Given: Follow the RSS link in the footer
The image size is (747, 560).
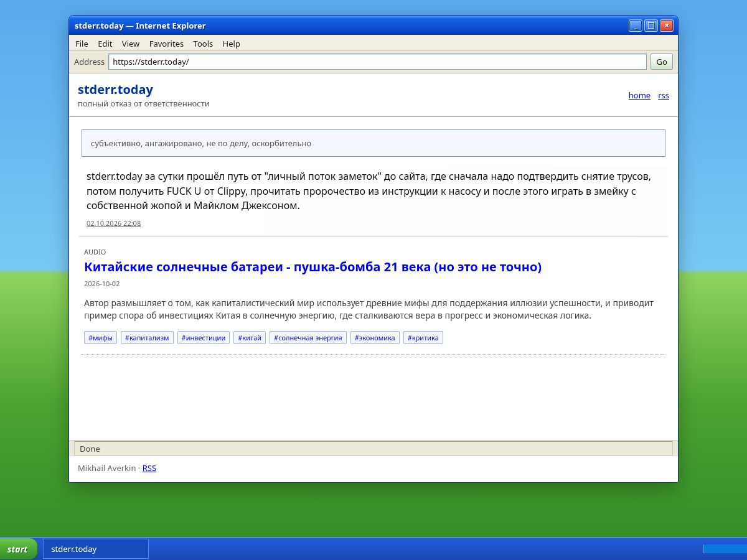Looking at the screenshot, I should 149,468.
